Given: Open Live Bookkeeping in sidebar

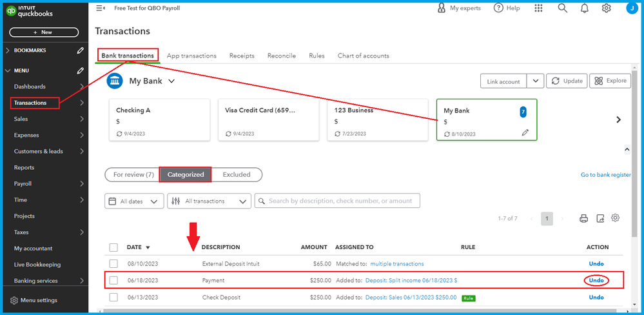Looking at the screenshot, I should [37, 265].
